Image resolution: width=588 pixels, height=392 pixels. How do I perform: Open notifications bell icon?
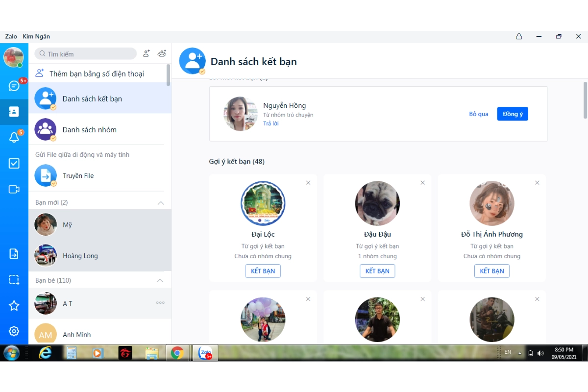coord(14,138)
